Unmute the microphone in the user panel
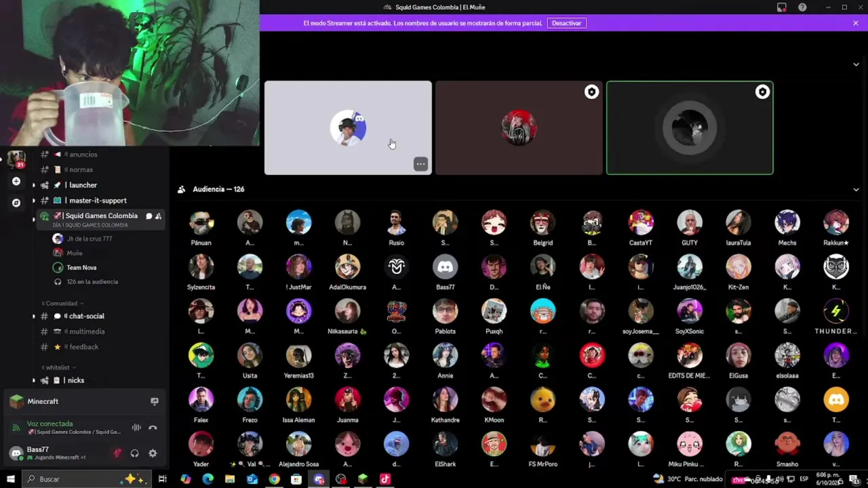The height and width of the screenshot is (488, 868). [117, 453]
